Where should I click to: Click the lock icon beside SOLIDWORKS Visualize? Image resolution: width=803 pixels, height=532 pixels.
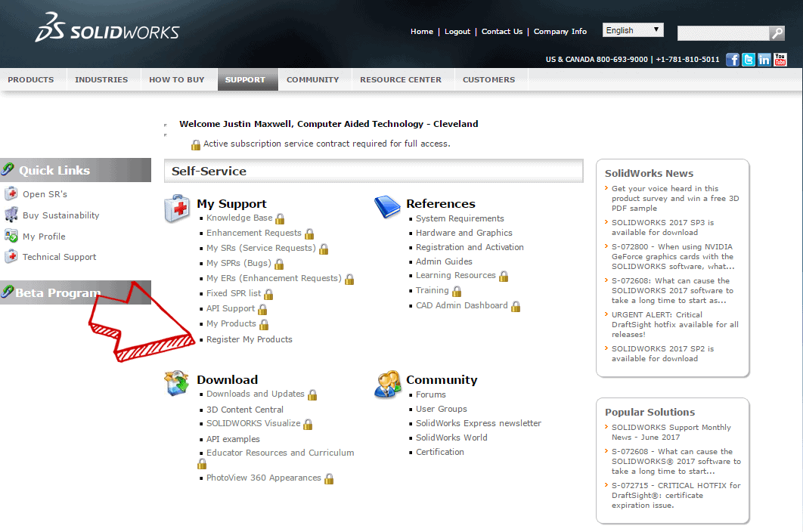click(308, 424)
